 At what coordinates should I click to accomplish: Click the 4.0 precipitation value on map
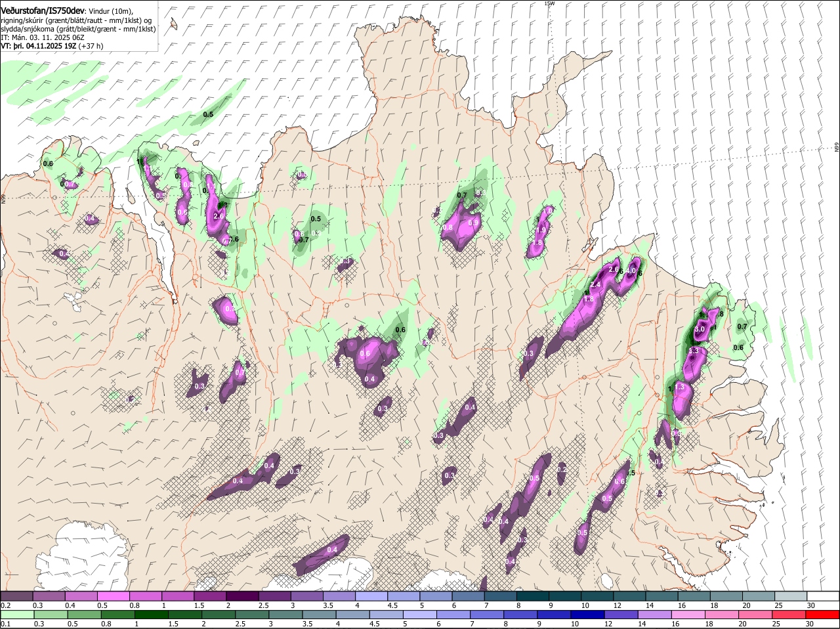(631, 271)
